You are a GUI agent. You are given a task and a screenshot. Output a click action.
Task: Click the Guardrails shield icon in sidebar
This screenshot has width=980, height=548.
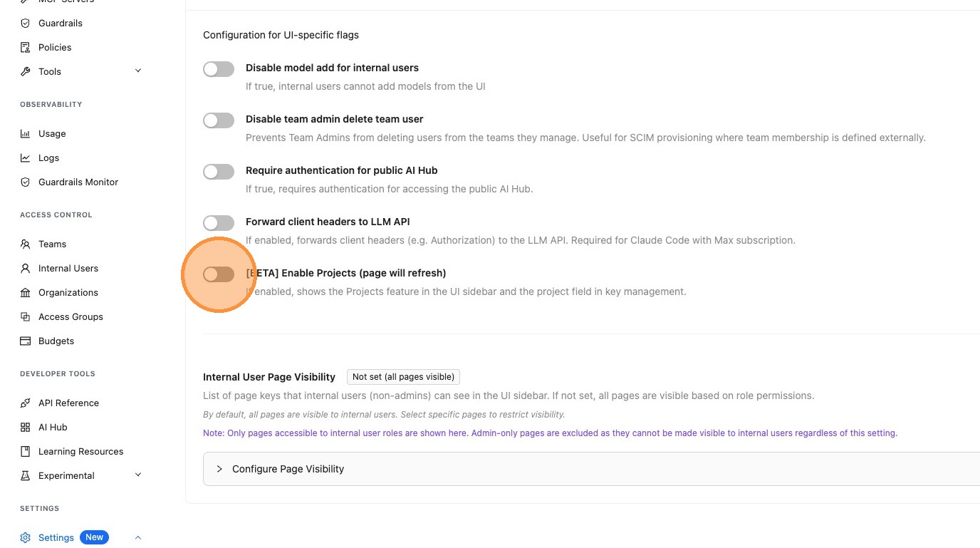26,24
